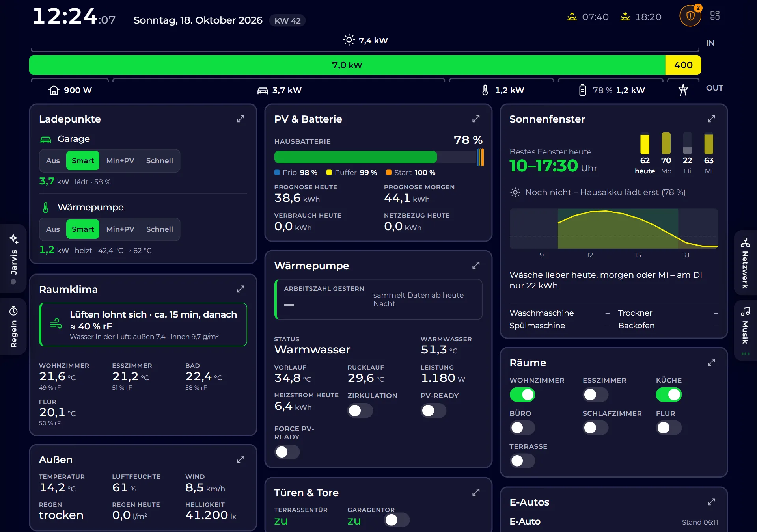The height and width of the screenshot is (532, 757).
Task: Click the ventilation wind icon in Raumklima
Action: point(56,324)
